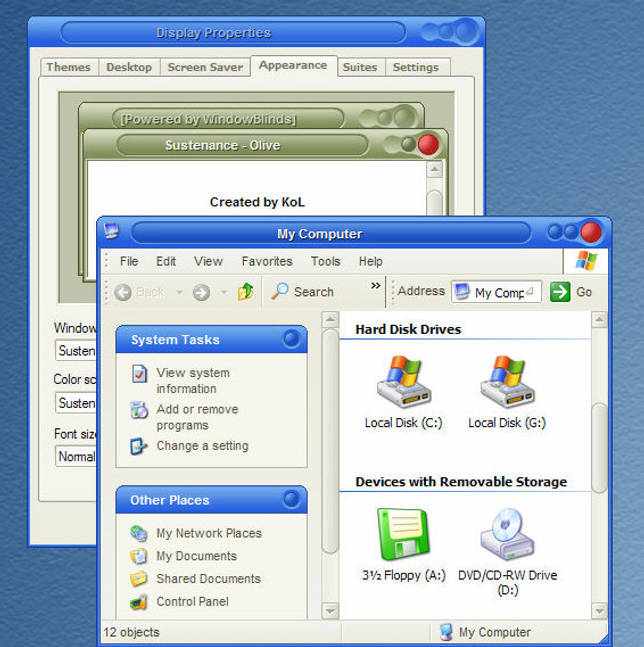Image resolution: width=644 pixels, height=647 pixels.
Task: Open the My Network Places link
Action: click(x=209, y=533)
